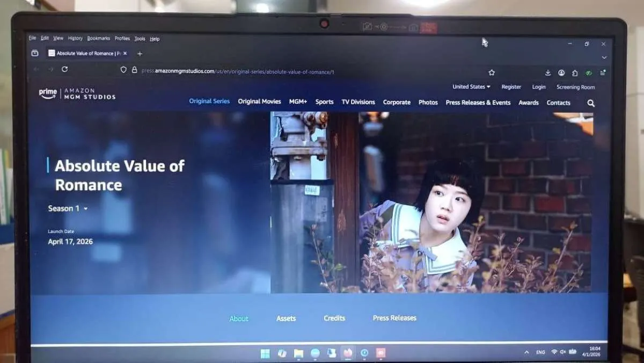Open the Downloads panel in the toolbar
The image size is (644, 363).
[x=548, y=73]
